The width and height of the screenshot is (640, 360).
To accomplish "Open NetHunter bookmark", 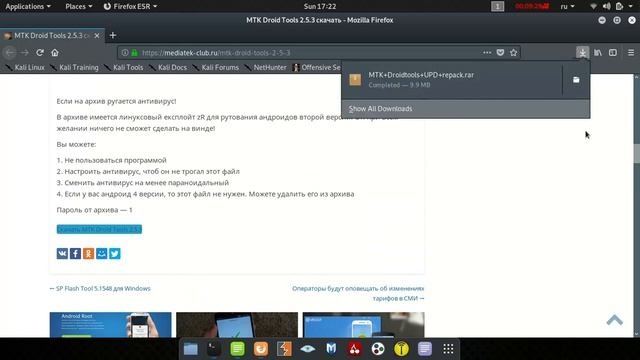I will tap(266, 67).
